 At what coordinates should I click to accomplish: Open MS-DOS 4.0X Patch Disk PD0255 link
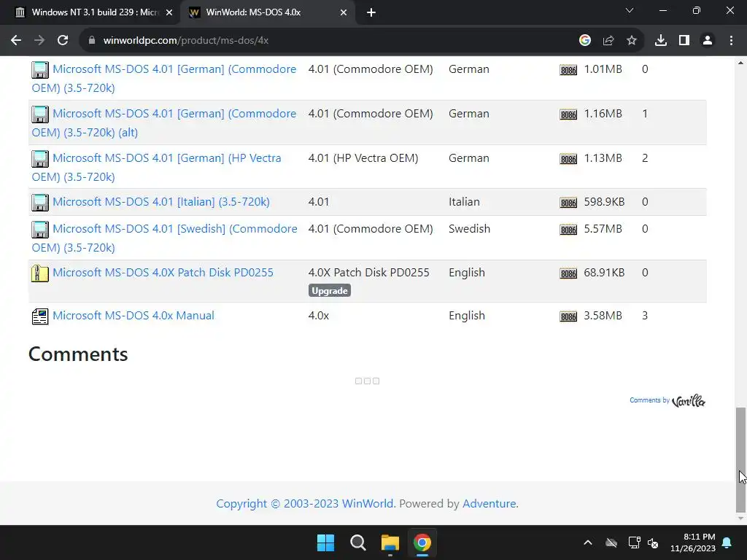(x=163, y=273)
